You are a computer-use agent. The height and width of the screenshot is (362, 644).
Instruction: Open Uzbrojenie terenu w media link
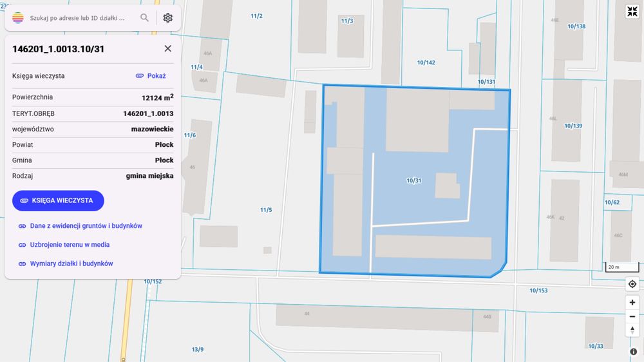[64, 245]
